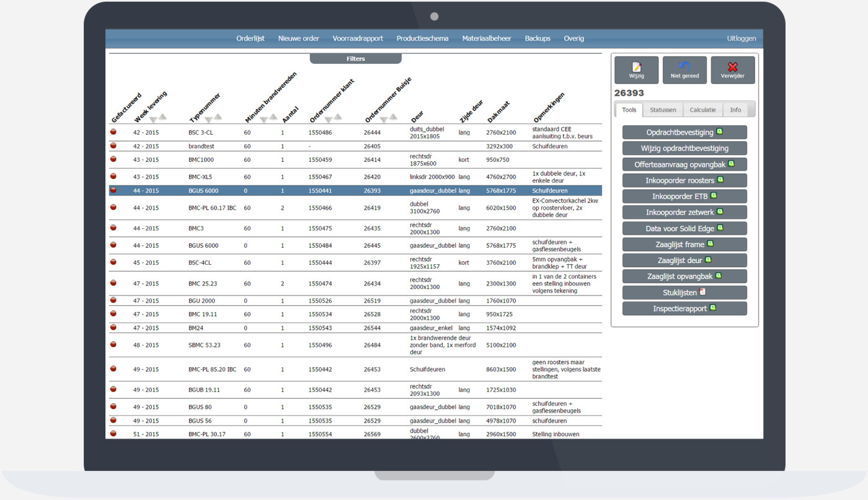Toggle red Gefactureerd dot for brandtest row
This screenshot has height=500, width=868.
coord(113,146)
